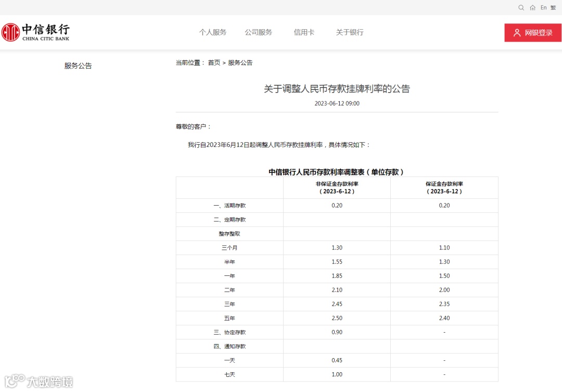Screen dimensions: 562x392
Task: Click the 三个月 row label
Action: coord(229,248)
